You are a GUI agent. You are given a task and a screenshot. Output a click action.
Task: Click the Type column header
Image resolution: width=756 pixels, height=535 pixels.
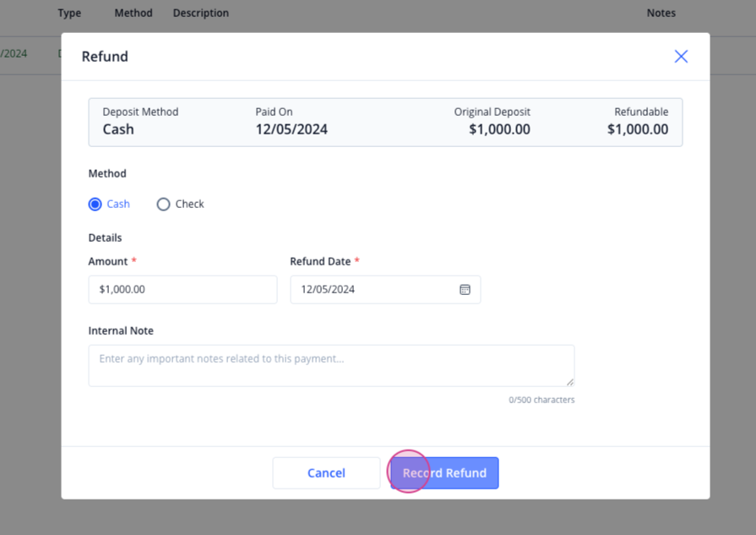[x=69, y=13]
